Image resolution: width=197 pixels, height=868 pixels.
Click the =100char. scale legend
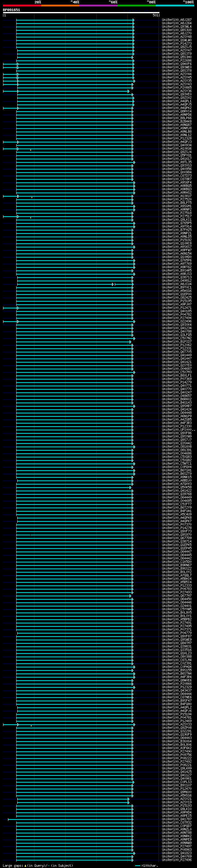[x=147, y=865]
